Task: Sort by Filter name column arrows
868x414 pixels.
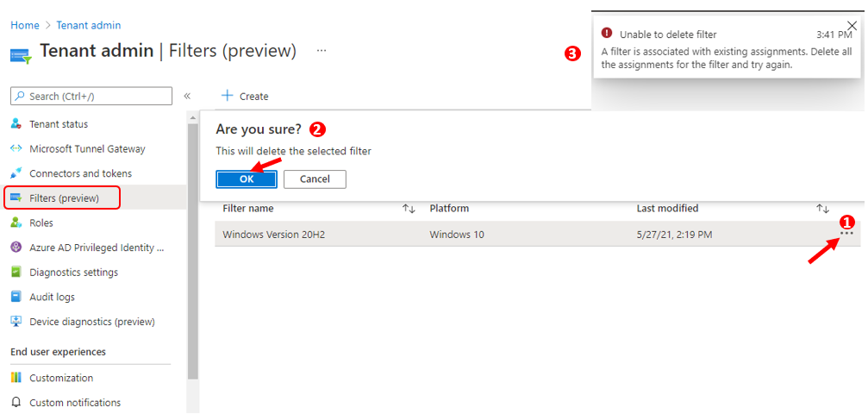Action: (x=409, y=209)
